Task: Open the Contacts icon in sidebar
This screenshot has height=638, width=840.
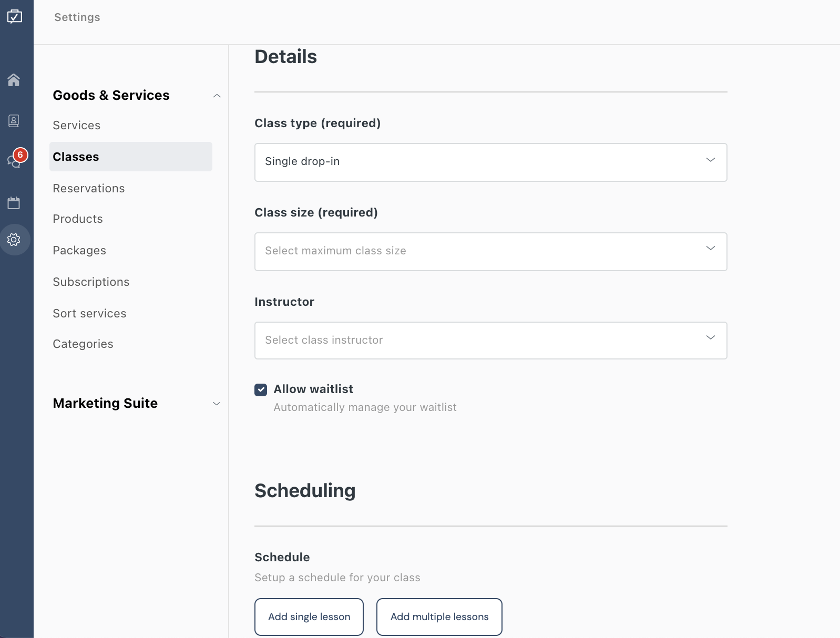Action: [x=14, y=121]
